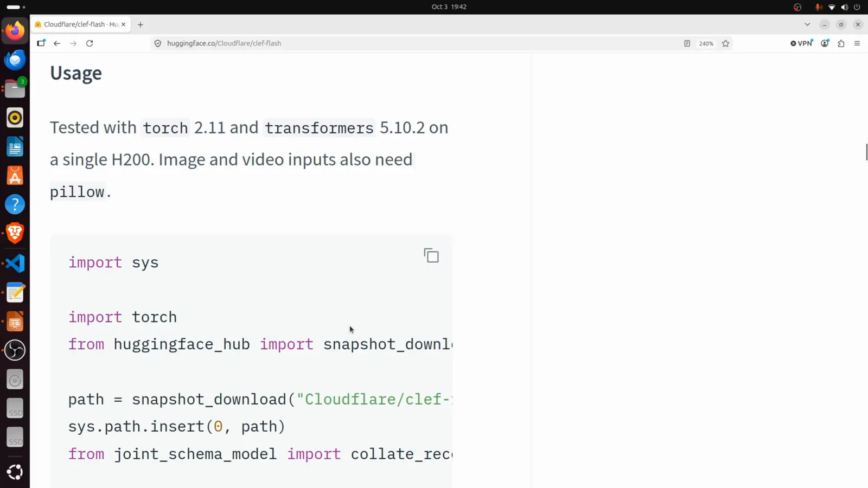Screen dimensions: 868x488
Task: Go forward to the next page
Action: point(73,43)
